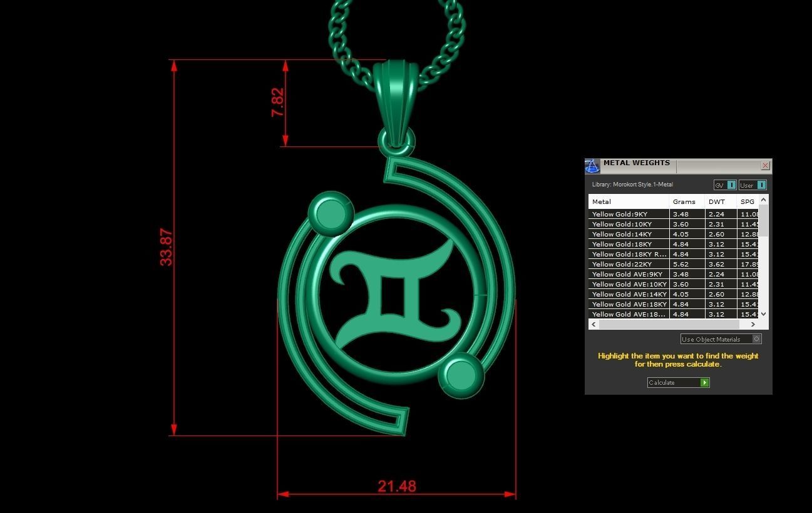Viewport: 812px width, 513px height.
Task: Select the Yellow Gold:14KY row
Action: point(673,234)
